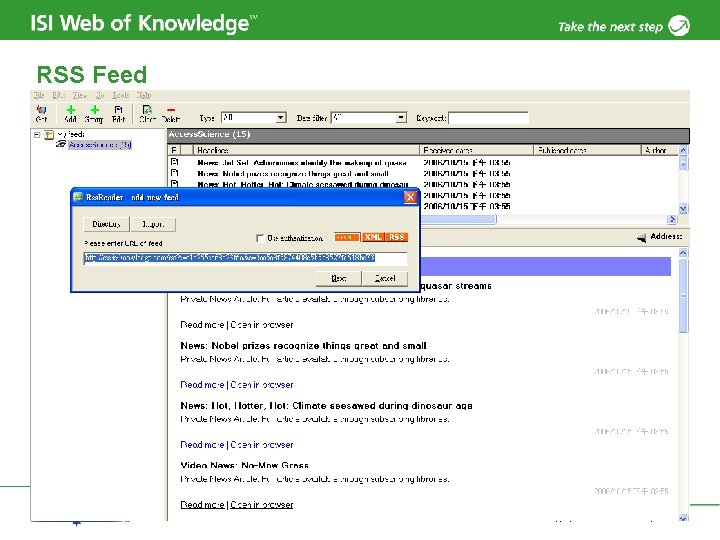
Task: Toggle the Use authentication checkbox
Action: coord(260,238)
